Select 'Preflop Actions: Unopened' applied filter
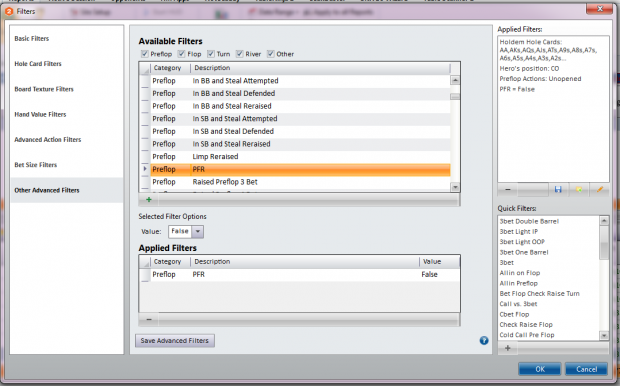The width and height of the screenshot is (620, 386). point(540,79)
